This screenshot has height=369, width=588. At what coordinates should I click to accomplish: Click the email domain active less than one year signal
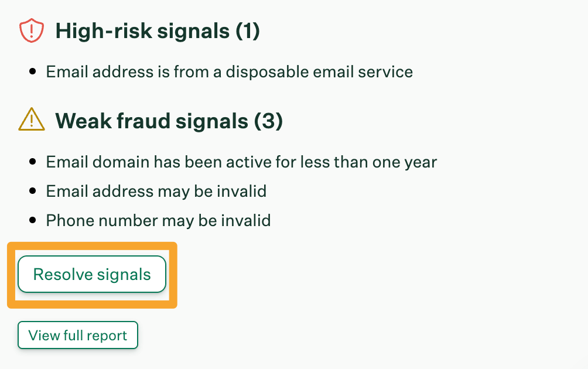tap(240, 162)
